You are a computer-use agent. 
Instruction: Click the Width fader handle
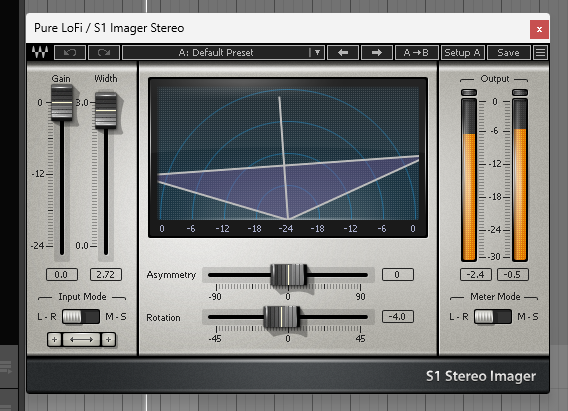(x=106, y=110)
